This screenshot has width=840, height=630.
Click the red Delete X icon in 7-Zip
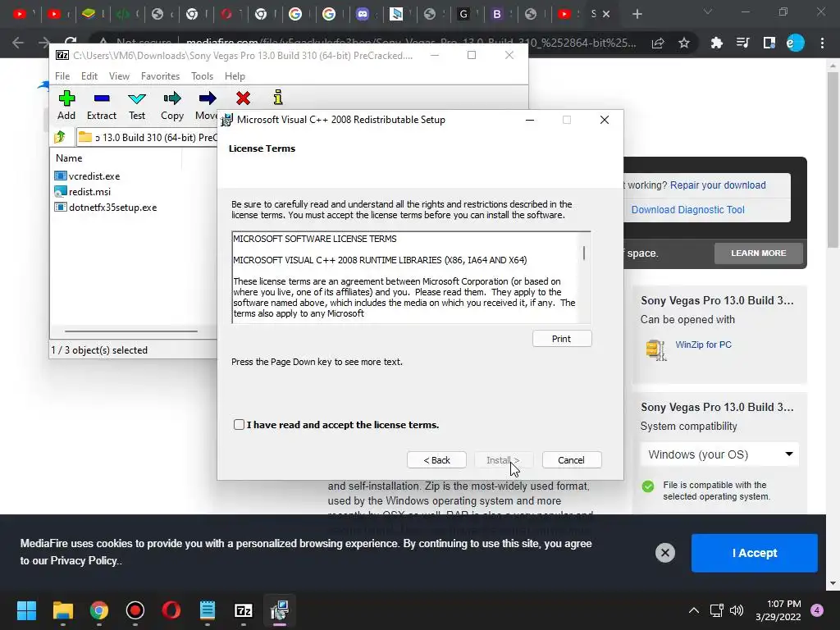243,98
